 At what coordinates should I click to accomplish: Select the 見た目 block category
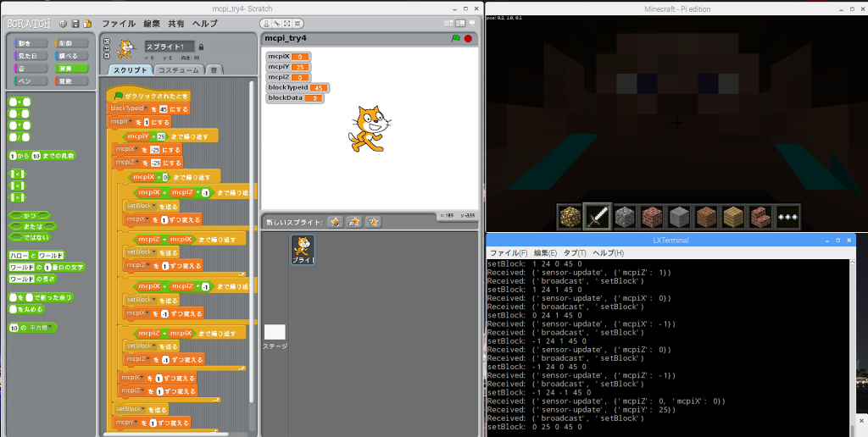30,55
